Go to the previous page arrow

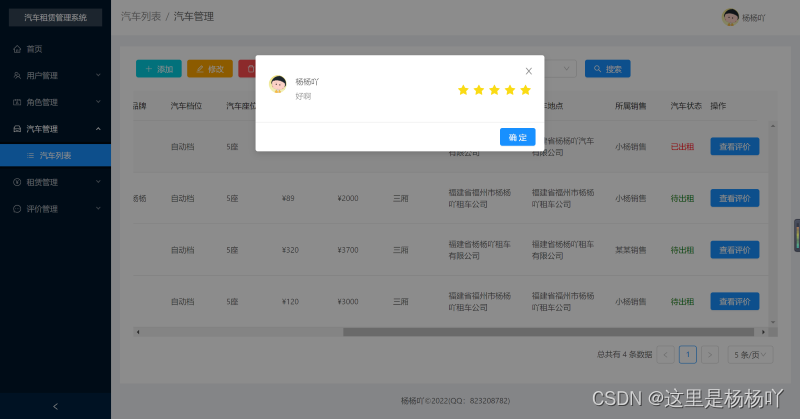[x=665, y=354]
